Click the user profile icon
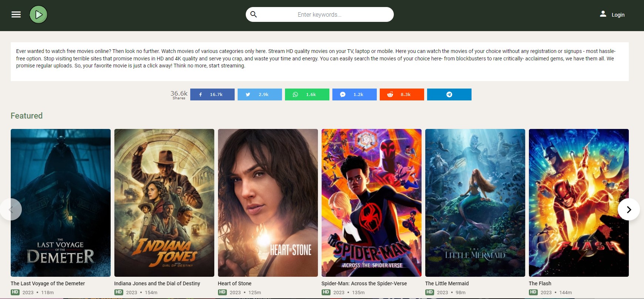The width and height of the screenshot is (644, 299). tap(603, 14)
